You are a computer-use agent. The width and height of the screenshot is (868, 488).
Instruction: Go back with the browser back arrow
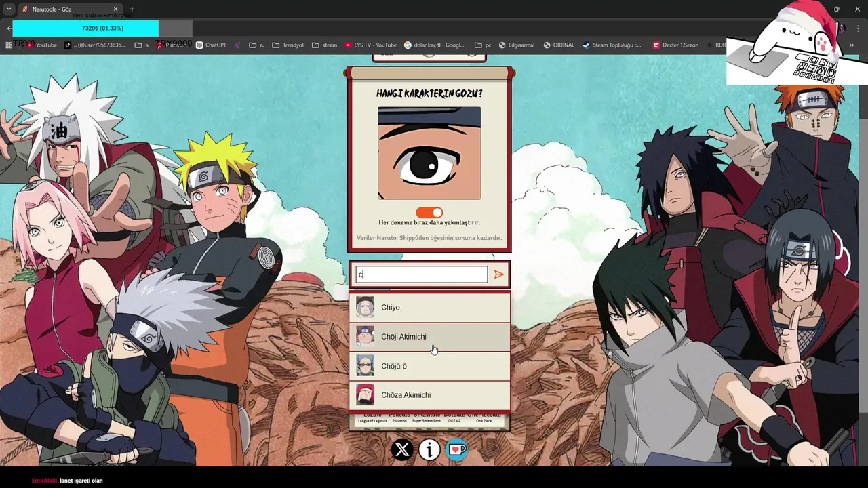tap(9, 28)
